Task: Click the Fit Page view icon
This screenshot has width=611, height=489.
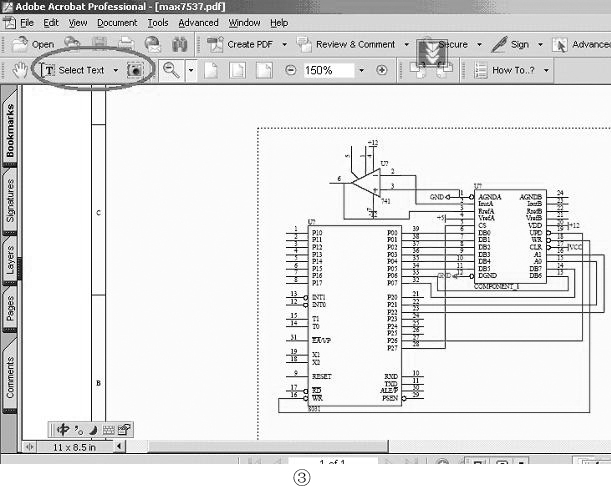Action: click(x=238, y=70)
